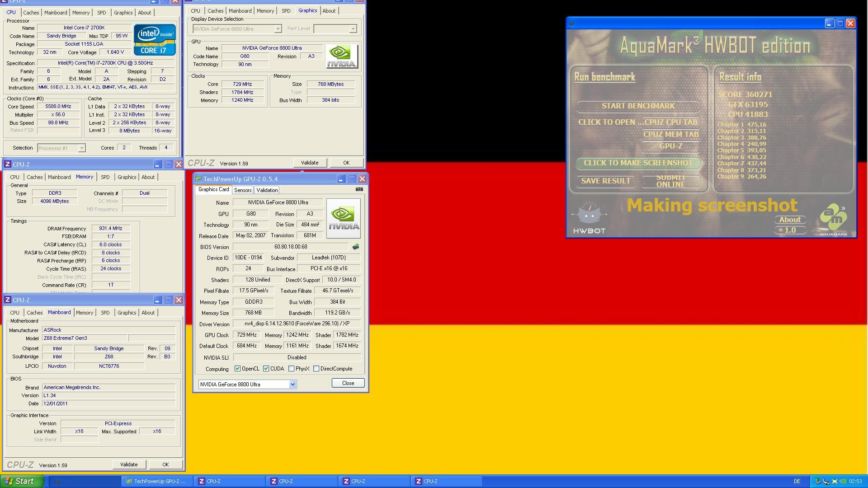The width and height of the screenshot is (868, 488).
Task: Minimize the AquaMark window
Action: pyautogui.click(x=829, y=23)
